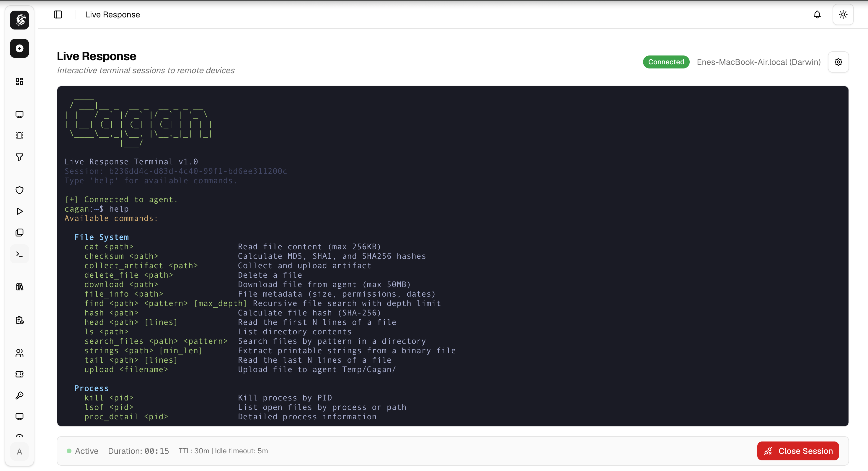Open the A avatar account menu
Viewport: 868px width, 471px height.
pos(19,452)
